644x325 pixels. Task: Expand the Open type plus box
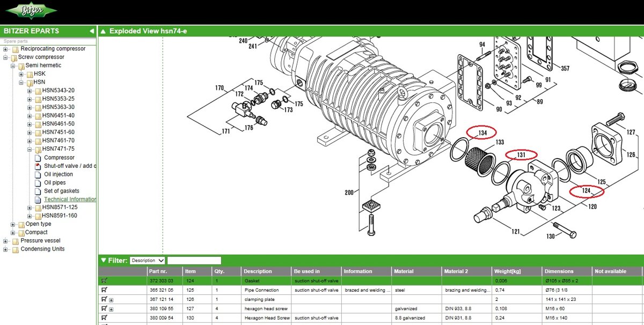pos(13,225)
